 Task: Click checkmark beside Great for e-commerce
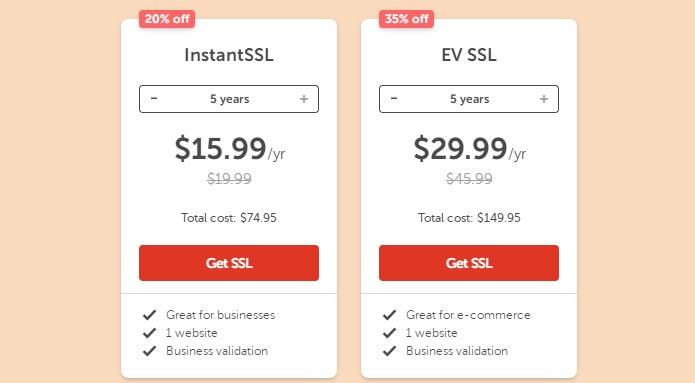click(389, 315)
